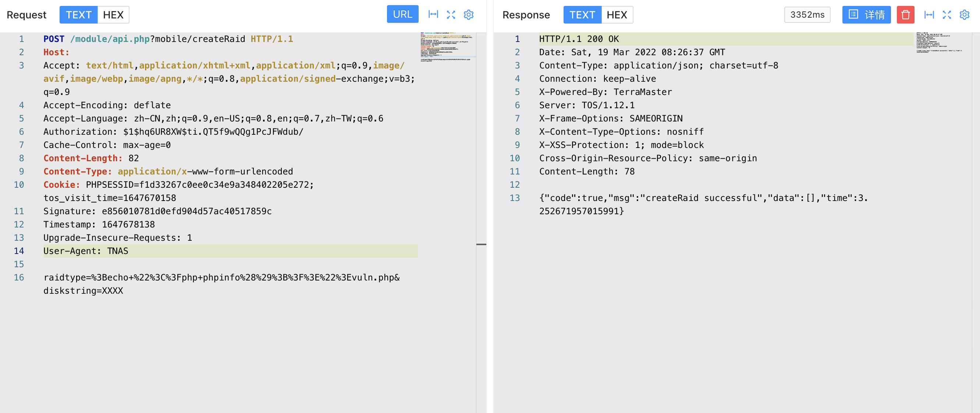Switch Request view to TEXT

pos(78,14)
